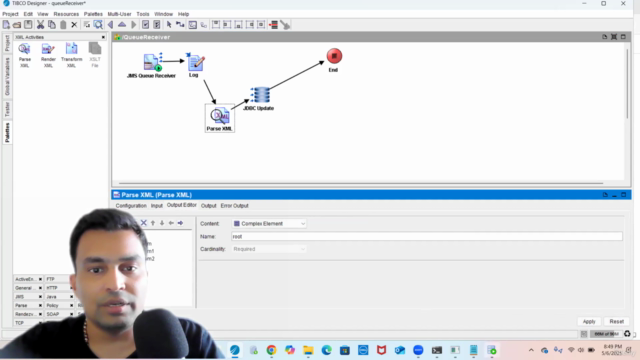
Task: Select the JDBC Update activity
Action: pyautogui.click(x=259, y=99)
